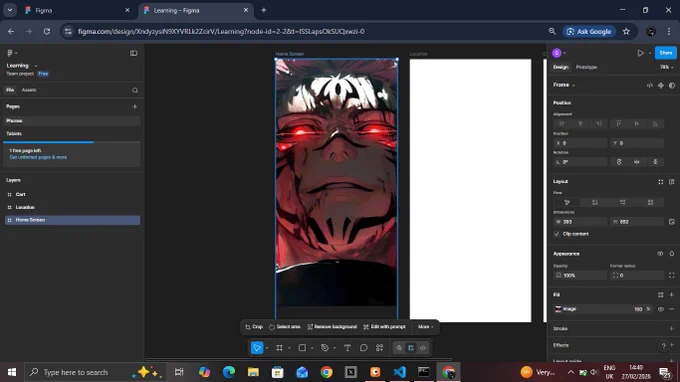Enable grid layout flow
Viewport: 680px width, 382px height.
coord(650,202)
